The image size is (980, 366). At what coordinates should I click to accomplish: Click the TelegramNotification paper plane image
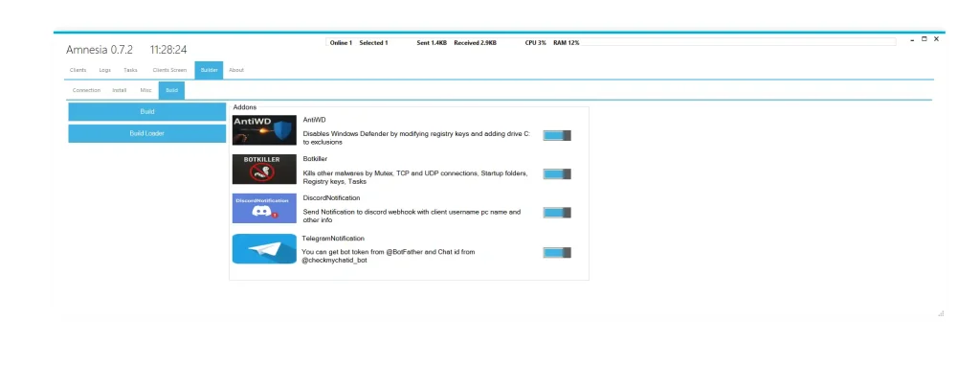(x=264, y=249)
